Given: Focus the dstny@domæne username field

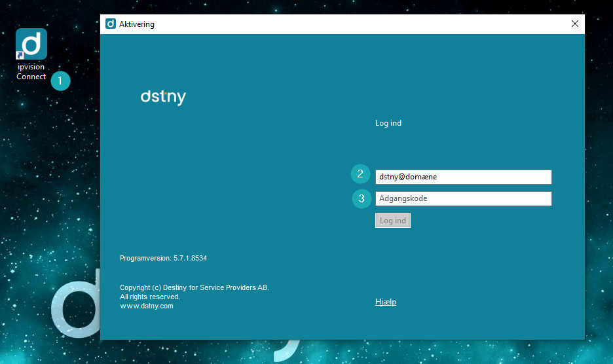Looking at the screenshot, I should tap(463, 177).
